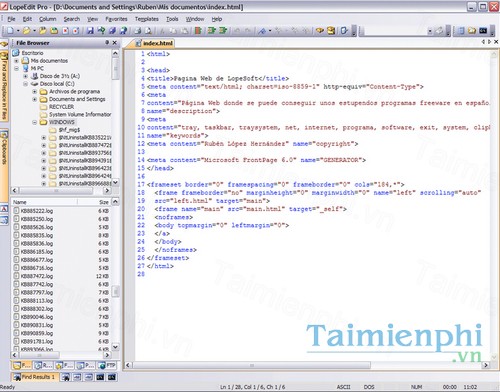
Task: Expand Disco de 3½ (A:) node
Action: pos(25,76)
